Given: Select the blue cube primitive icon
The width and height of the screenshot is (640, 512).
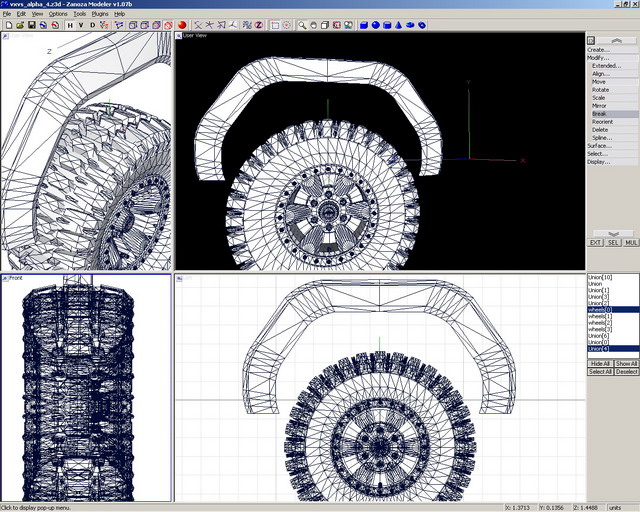Looking at the screenshot, I should [364, 25].
